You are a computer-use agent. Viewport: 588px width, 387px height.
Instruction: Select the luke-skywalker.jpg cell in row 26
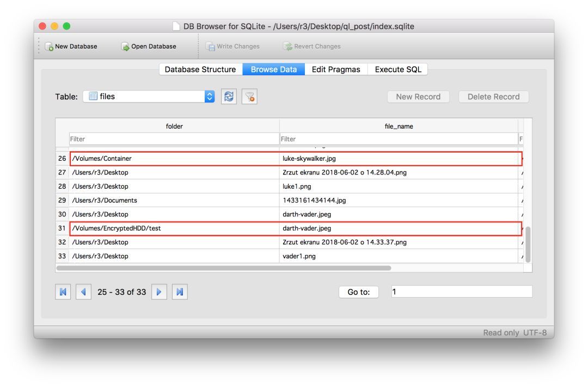pos(399,159)
